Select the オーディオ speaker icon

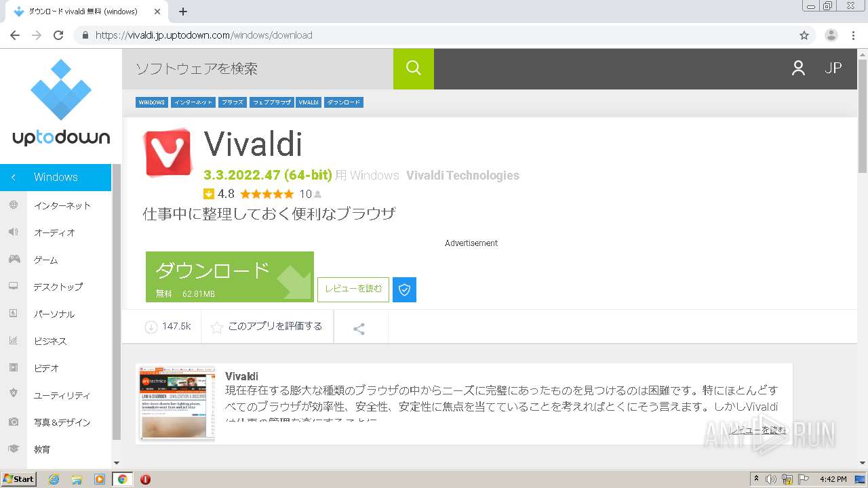[x=14, y=232]
